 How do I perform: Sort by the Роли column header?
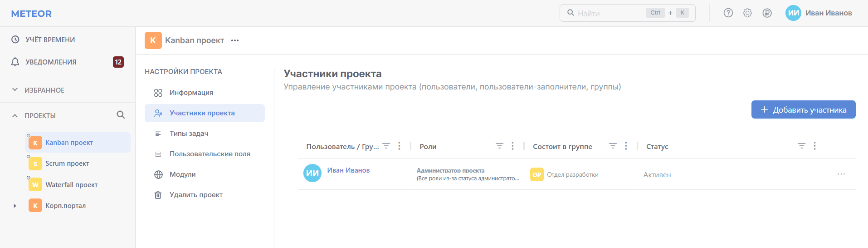tap(428, 146)
